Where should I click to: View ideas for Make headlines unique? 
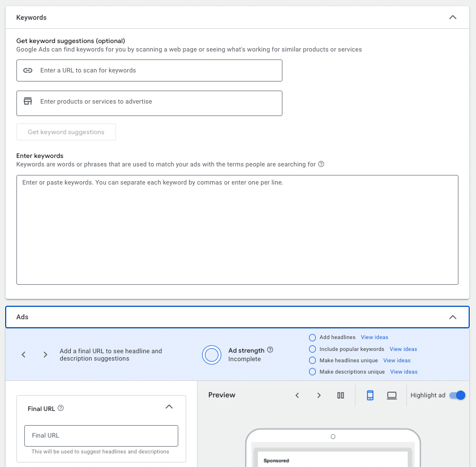click(x=397, y=361)
